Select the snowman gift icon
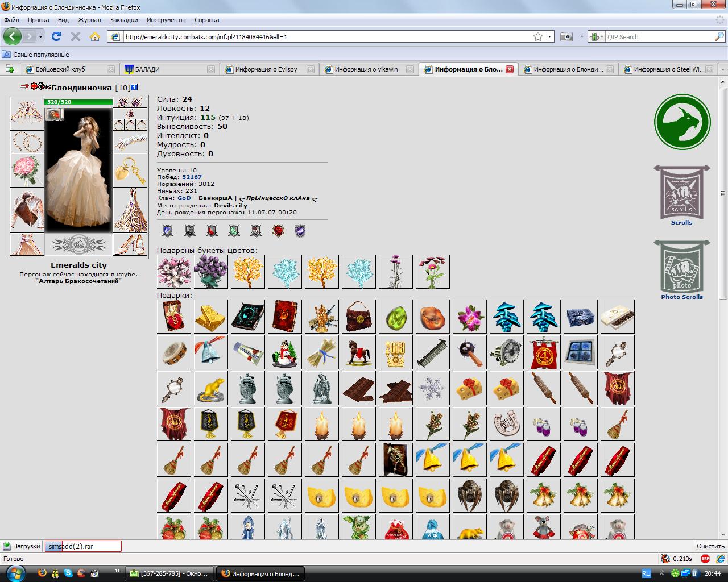The height and width of the screenshot is (582, 728). coord(285,352)
